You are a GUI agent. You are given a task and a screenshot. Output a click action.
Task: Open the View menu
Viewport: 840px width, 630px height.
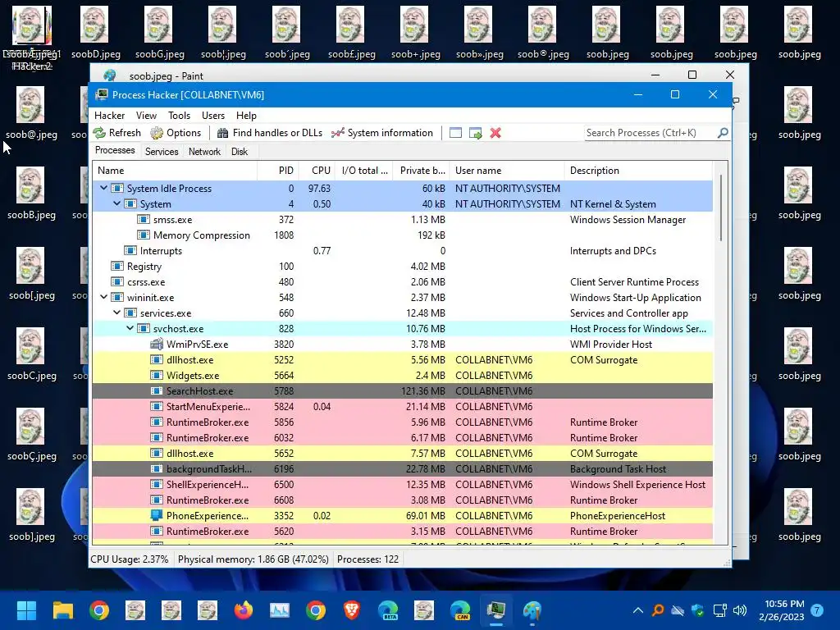click(x=146, y=115)
